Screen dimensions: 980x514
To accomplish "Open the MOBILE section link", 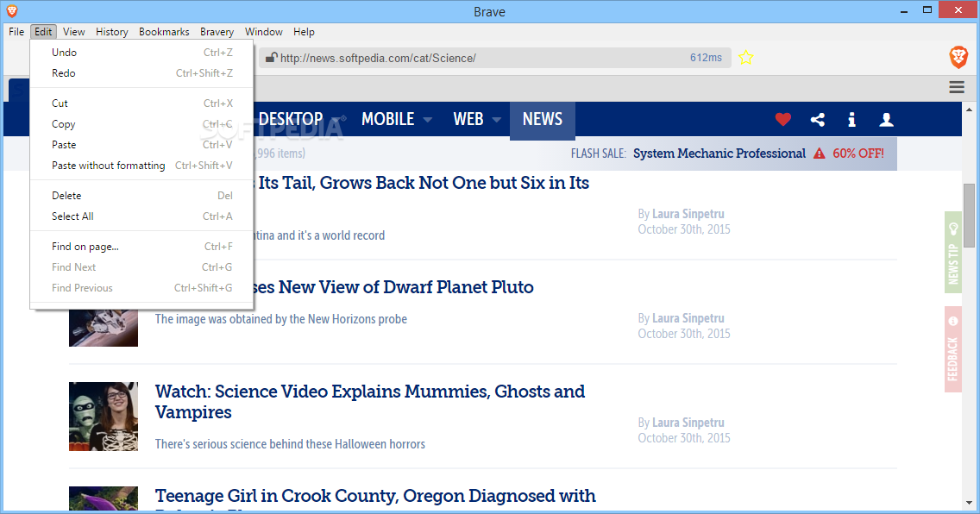I will [x=387, y=119].
